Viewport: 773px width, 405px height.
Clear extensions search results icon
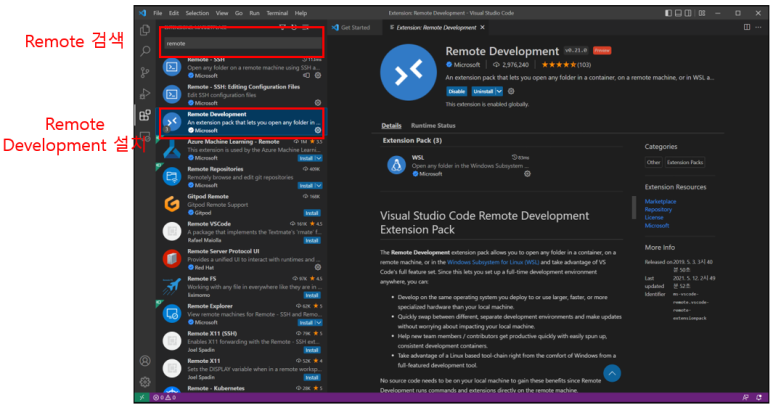306,27
